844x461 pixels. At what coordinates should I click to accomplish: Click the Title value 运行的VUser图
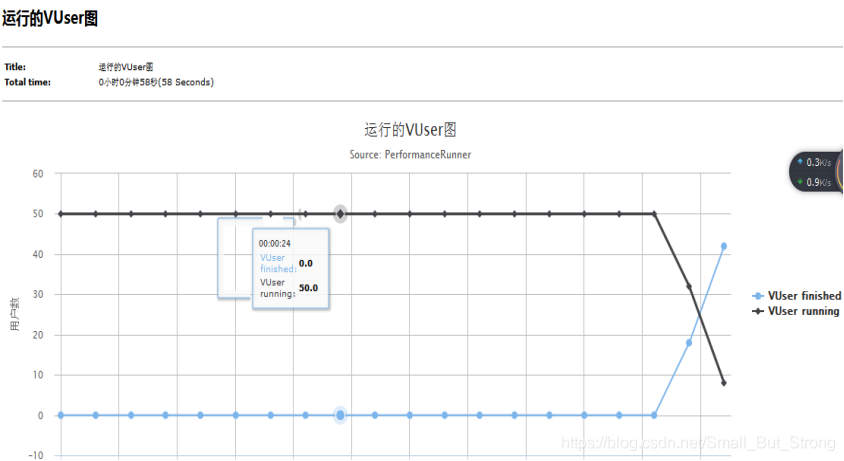(126, 67)
